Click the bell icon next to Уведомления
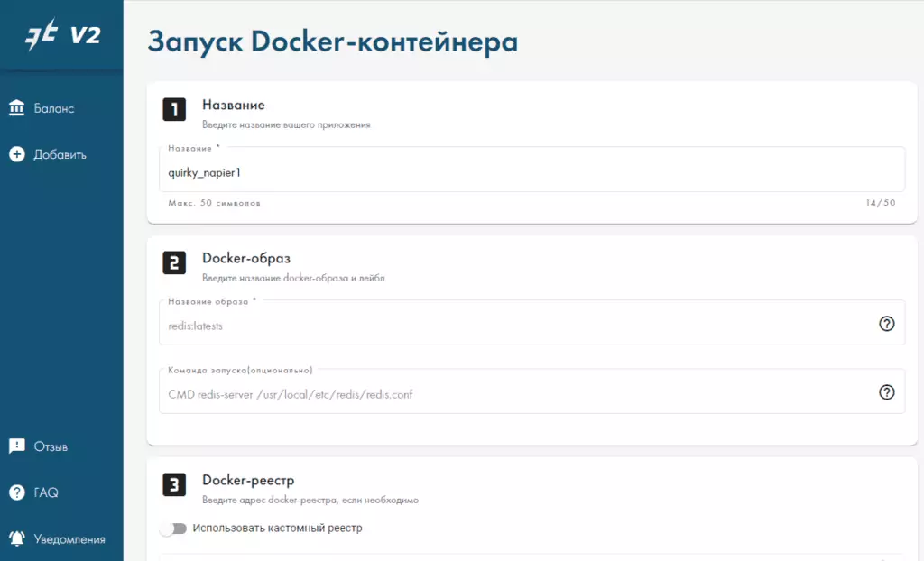The image size is (924, 561). click(16, 538)
